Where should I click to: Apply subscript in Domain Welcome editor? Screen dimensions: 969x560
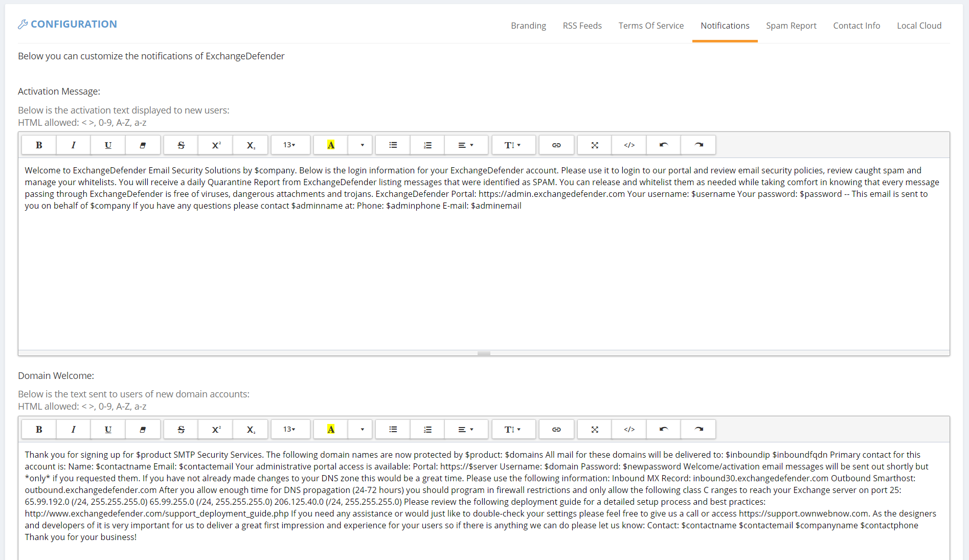click(251, 430)
